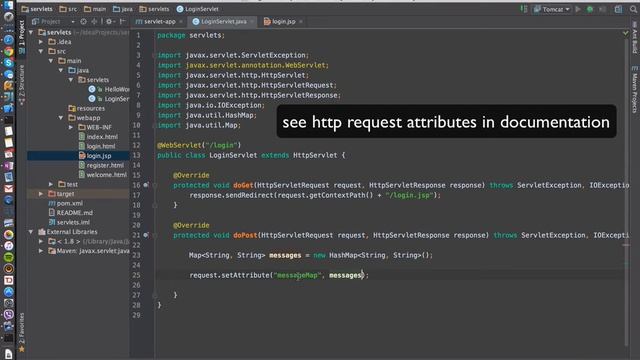The width and height of the screenshot is (640, 360).
Task: Click the doPost method name in editor
Action: pyautogui.click(x=245, y=235)
